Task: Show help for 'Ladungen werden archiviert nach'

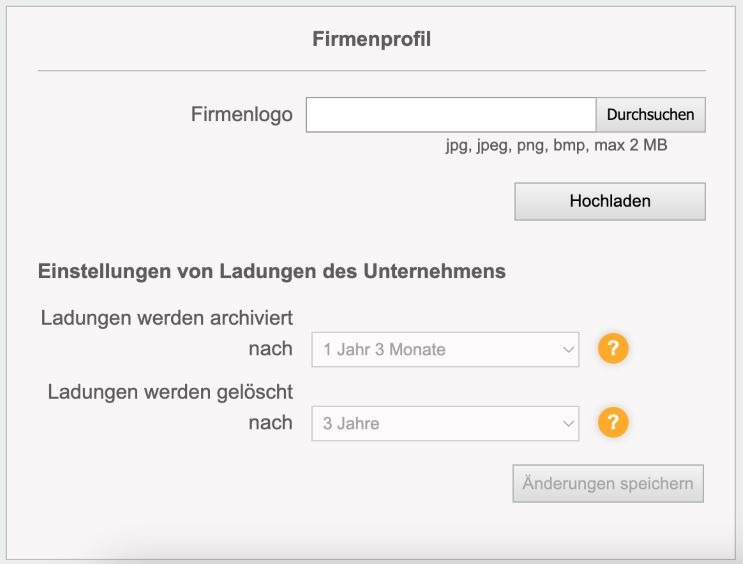Action: [613, 348]
